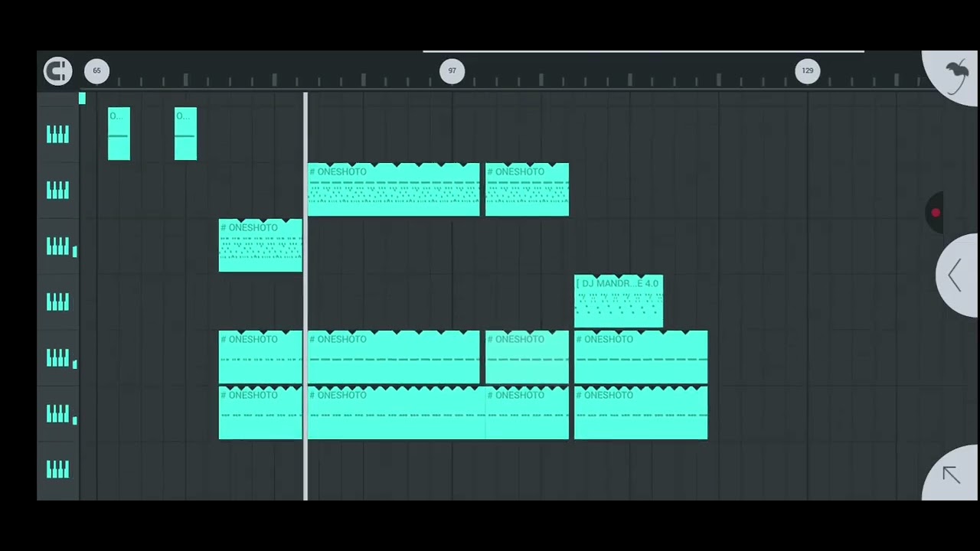Viewport: 980px width, 551px height.
Task: Tap the red record dot button
Action: click(x=935, y=213)
